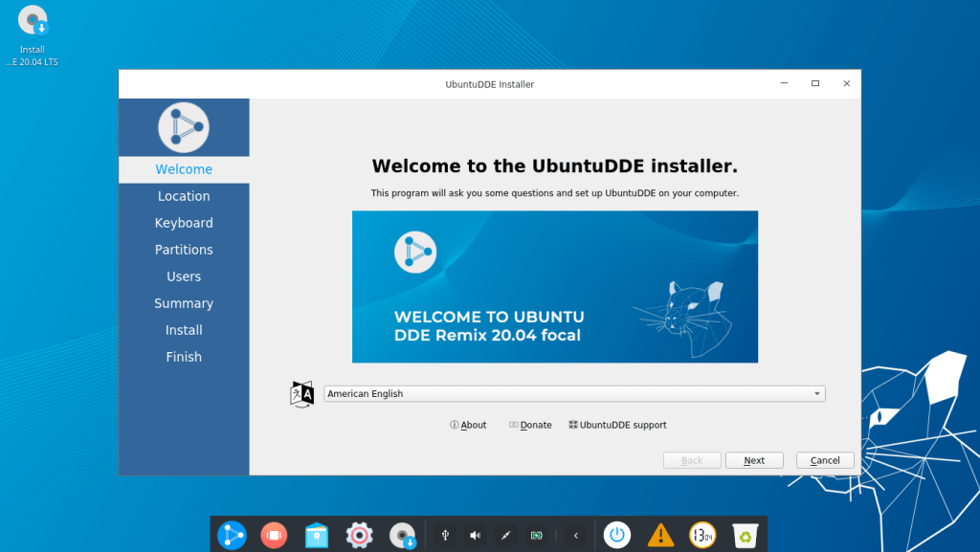Open Control Center gear icon in dock
The width and height of the screenshot is (980, 552).
360,535
